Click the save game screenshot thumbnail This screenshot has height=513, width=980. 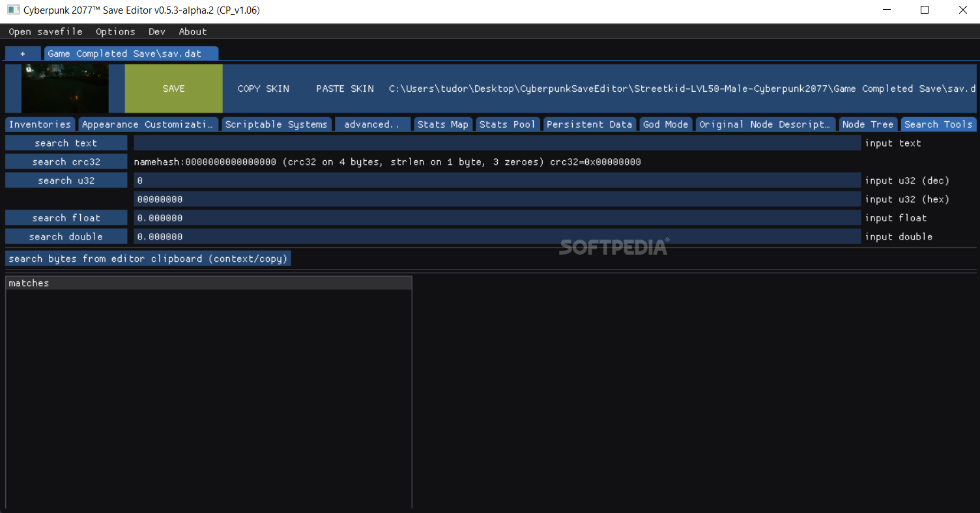click(x=65, y=89)
